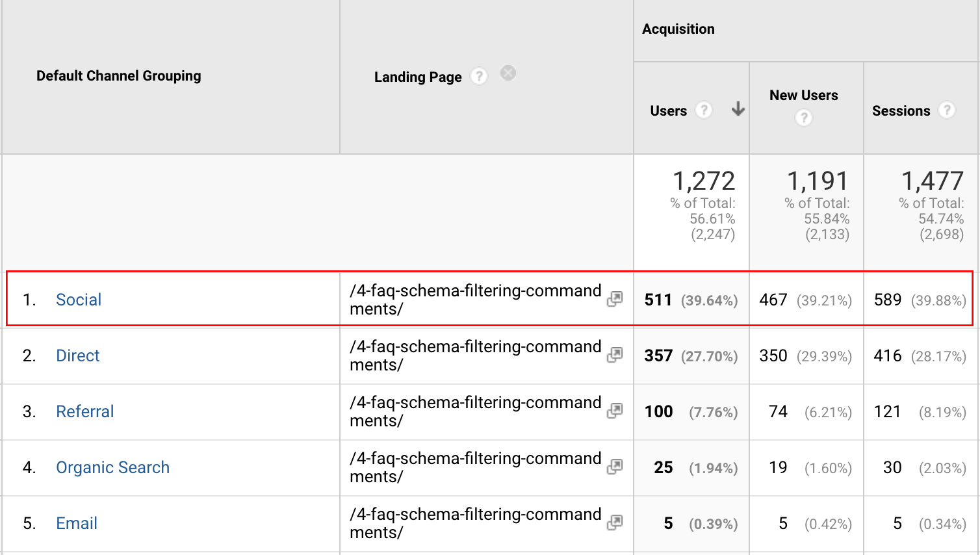980x555 pixels.
Task: Click the Default Channel Grouping header
Action: point(118,76)
